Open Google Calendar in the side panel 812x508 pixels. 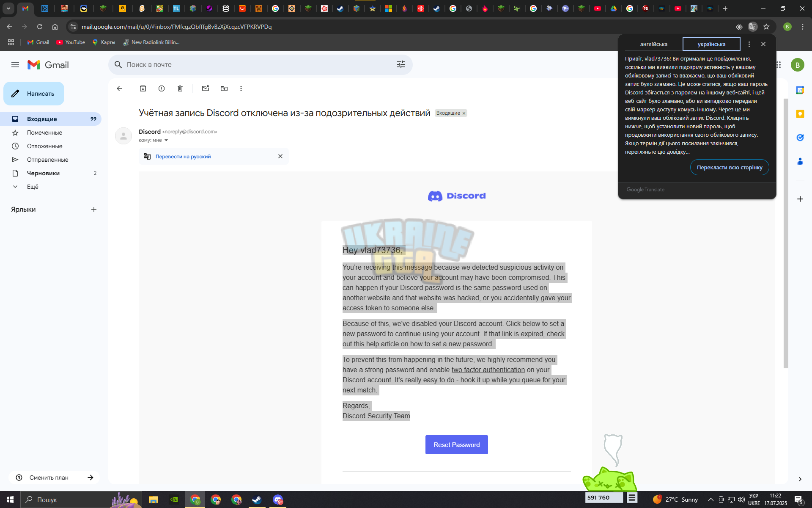(x=800, y=90)
